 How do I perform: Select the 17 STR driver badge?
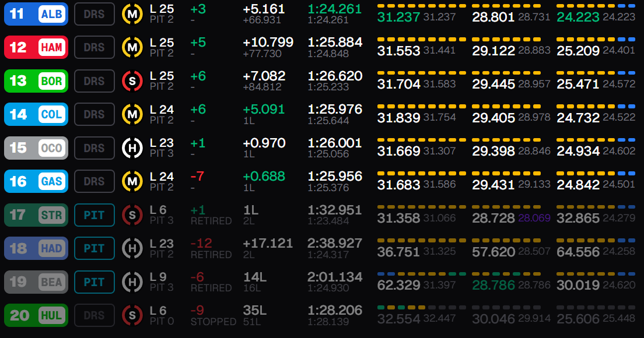coord(36,215)
